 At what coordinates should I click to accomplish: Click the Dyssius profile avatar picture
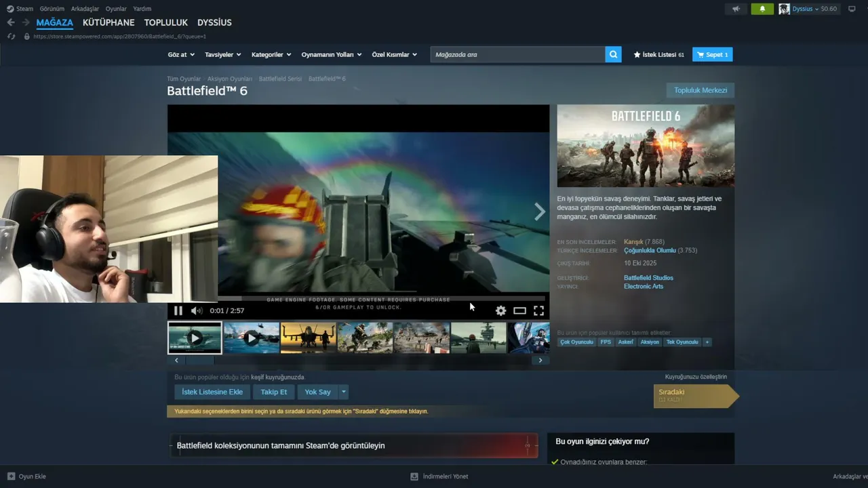[784, 9]
